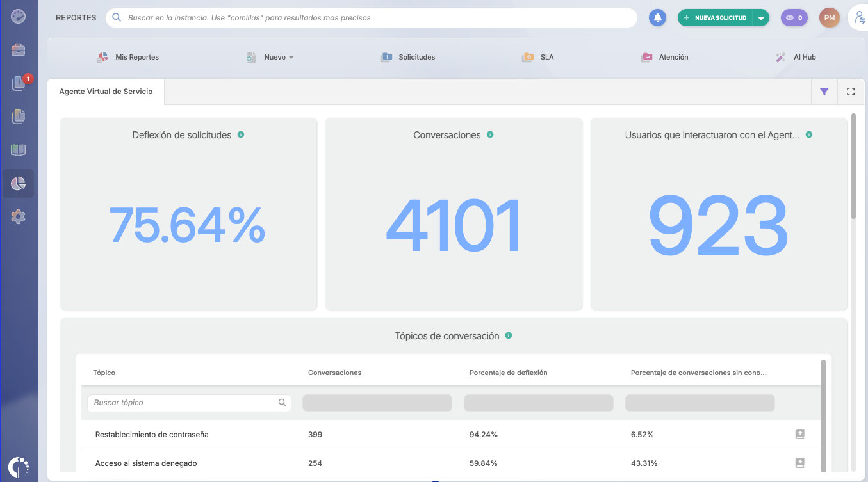
Task: Click the purple counter badge showing 0
Action: 794,18
